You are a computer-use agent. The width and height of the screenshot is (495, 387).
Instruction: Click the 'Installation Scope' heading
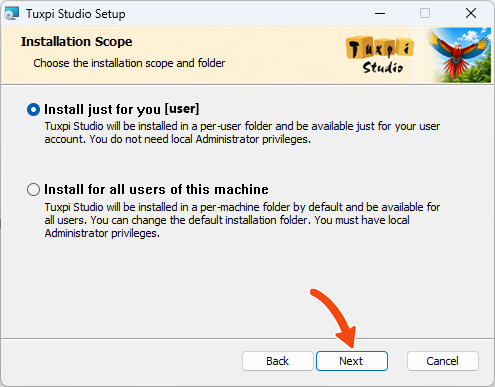pyautogui.click(x=77, y=42)
